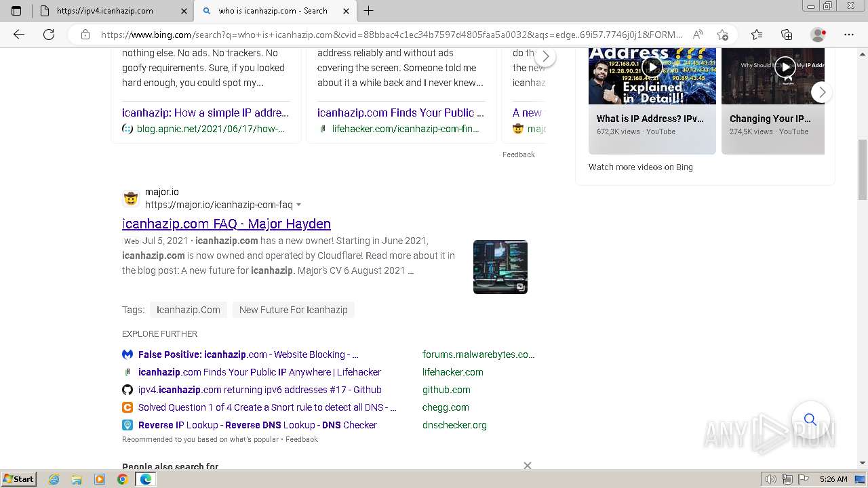The height and width of the screenshot is (488, 868).
Task: Open lifehacker.com/icanhazip-com-fin source link
Action: tap(406, 129)
